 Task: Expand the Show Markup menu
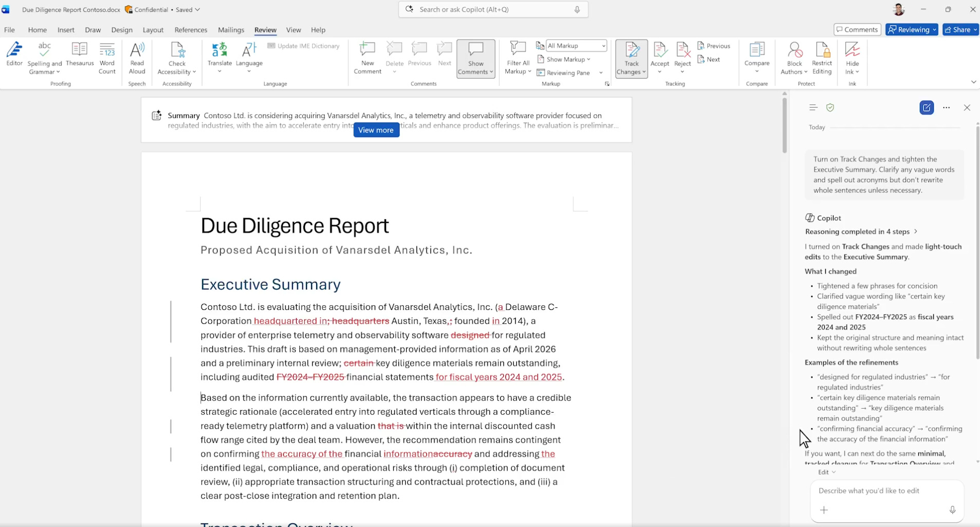[x=565, y=60]
